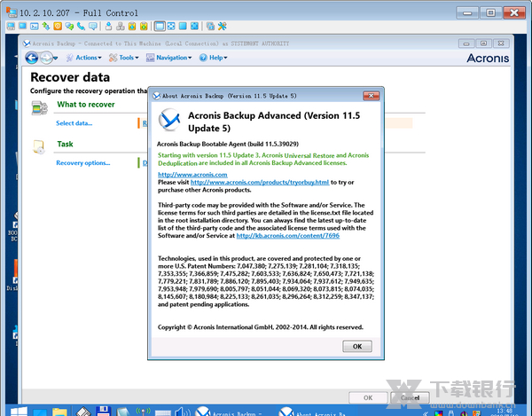The width and height of the screenshot is (532, 416).
Task: Click the greyed OK button in Recover data window
Action: (368, 397)
